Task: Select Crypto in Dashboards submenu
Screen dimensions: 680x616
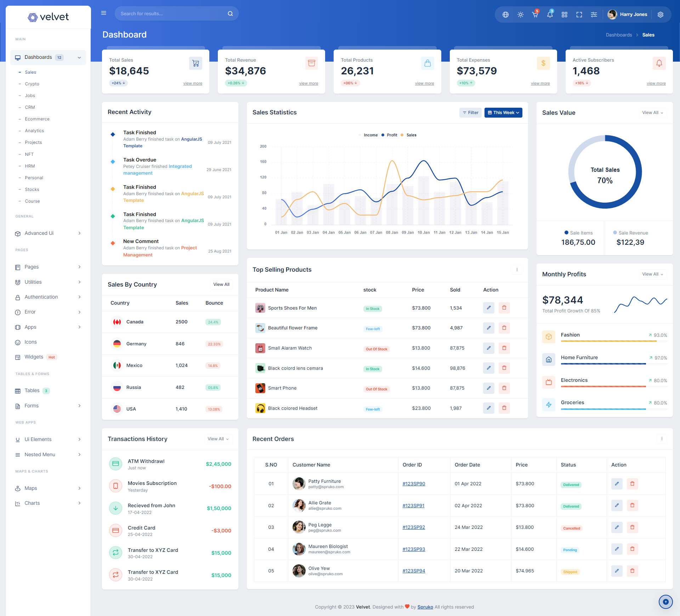Action: tap(32, 84)
